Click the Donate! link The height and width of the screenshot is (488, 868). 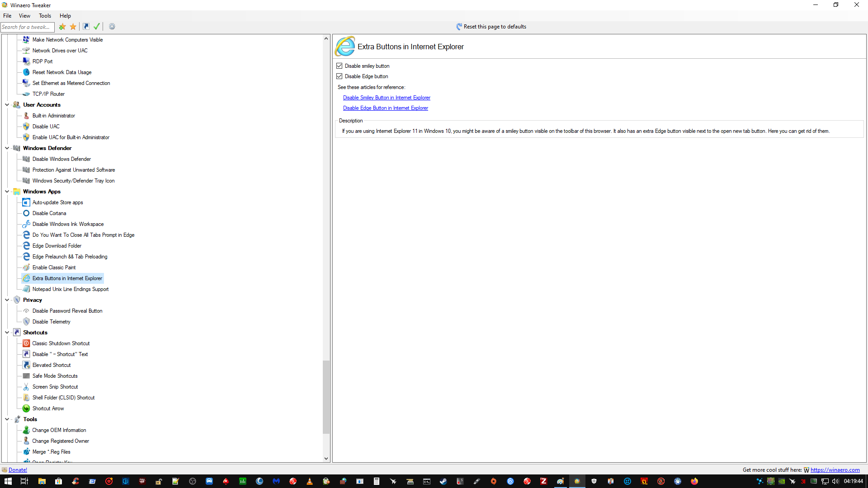pos(18,470)
